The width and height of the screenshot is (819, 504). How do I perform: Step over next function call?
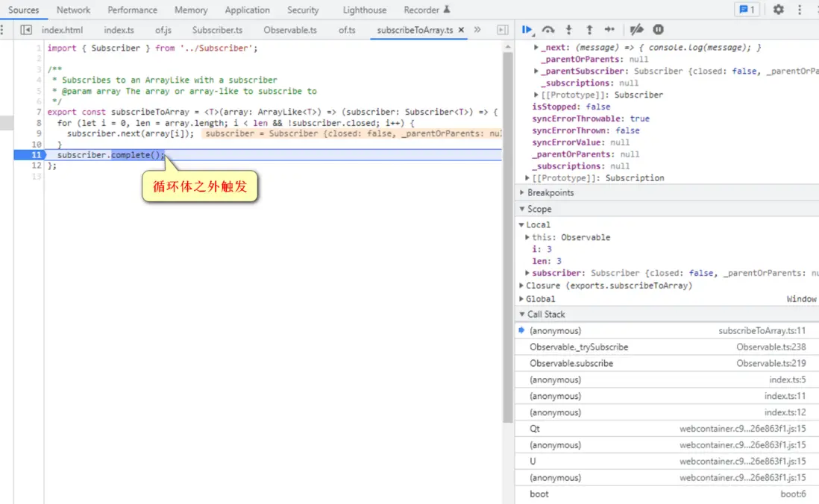point(548,30)
